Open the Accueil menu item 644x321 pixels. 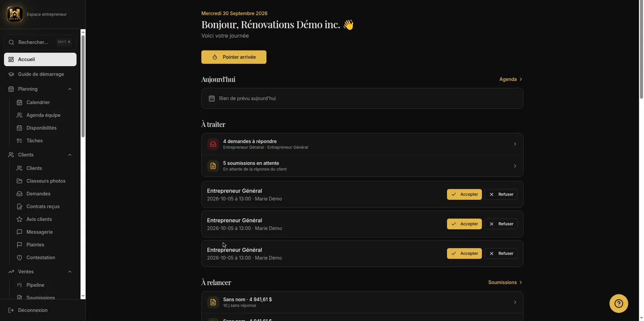(40, 60)
